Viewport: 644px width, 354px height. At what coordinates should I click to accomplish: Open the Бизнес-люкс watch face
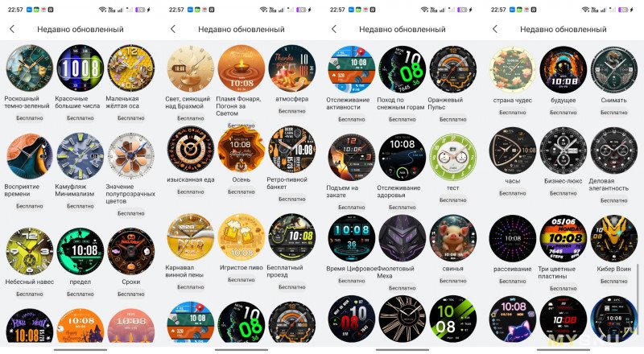pos(563,150)
